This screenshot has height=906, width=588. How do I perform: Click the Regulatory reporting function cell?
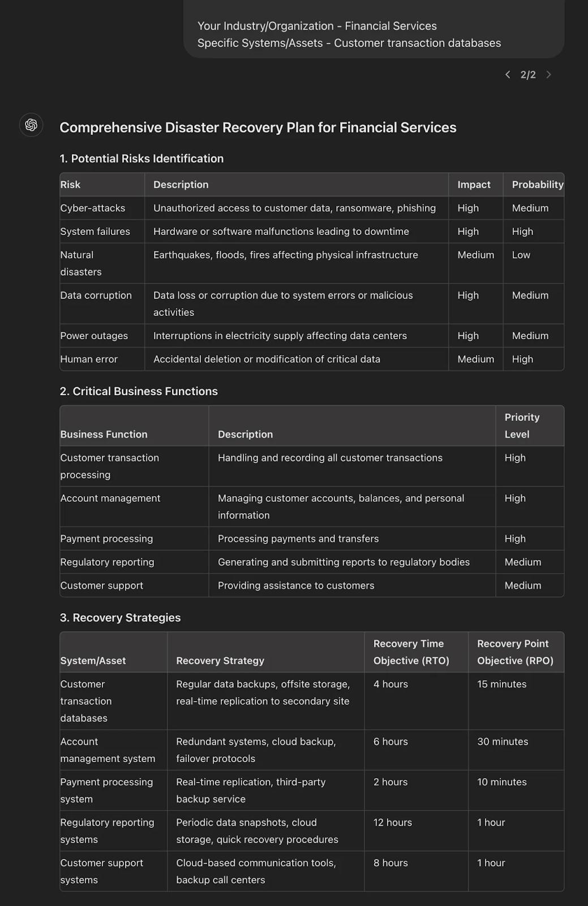tap(135, 562)
